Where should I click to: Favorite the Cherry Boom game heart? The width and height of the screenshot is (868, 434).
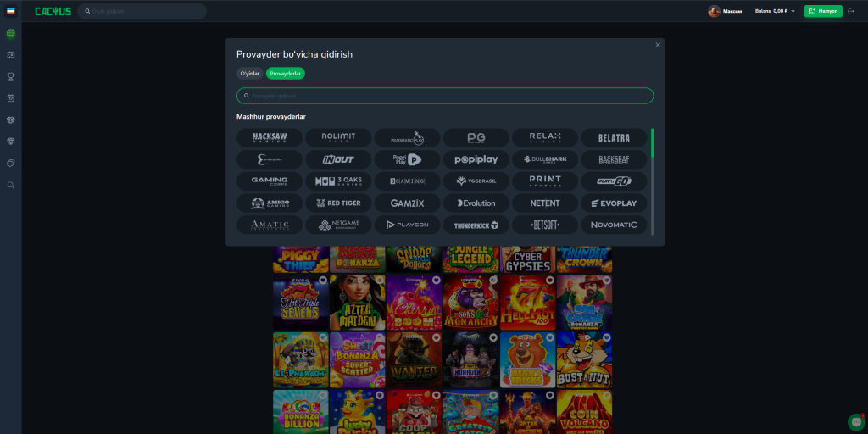(436, 280)
